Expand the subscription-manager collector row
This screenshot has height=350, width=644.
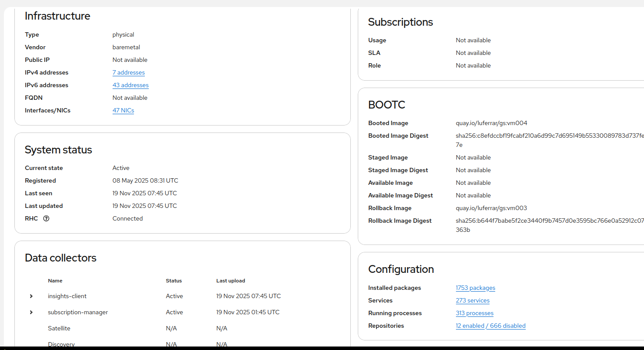[x=31, y=312]
